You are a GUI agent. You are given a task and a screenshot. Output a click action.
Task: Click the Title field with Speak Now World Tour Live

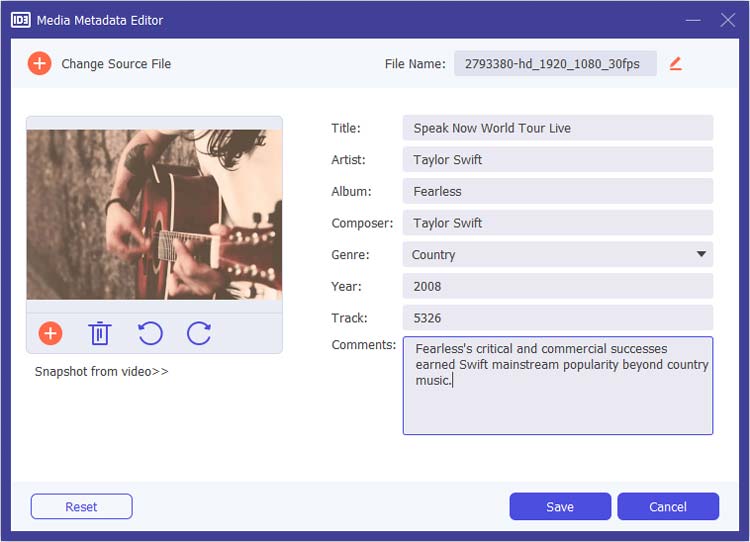(558, 128)
